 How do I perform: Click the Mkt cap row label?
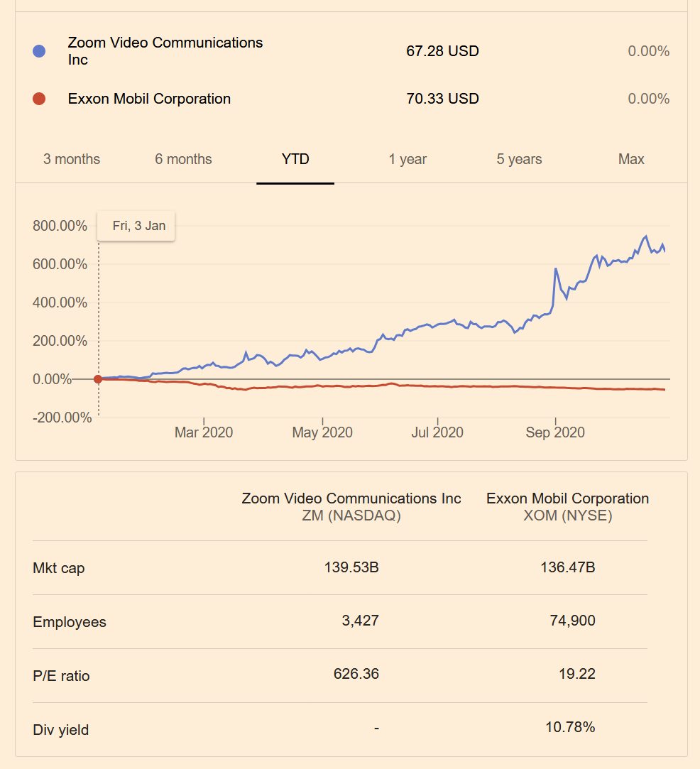[x=59, y=568]
